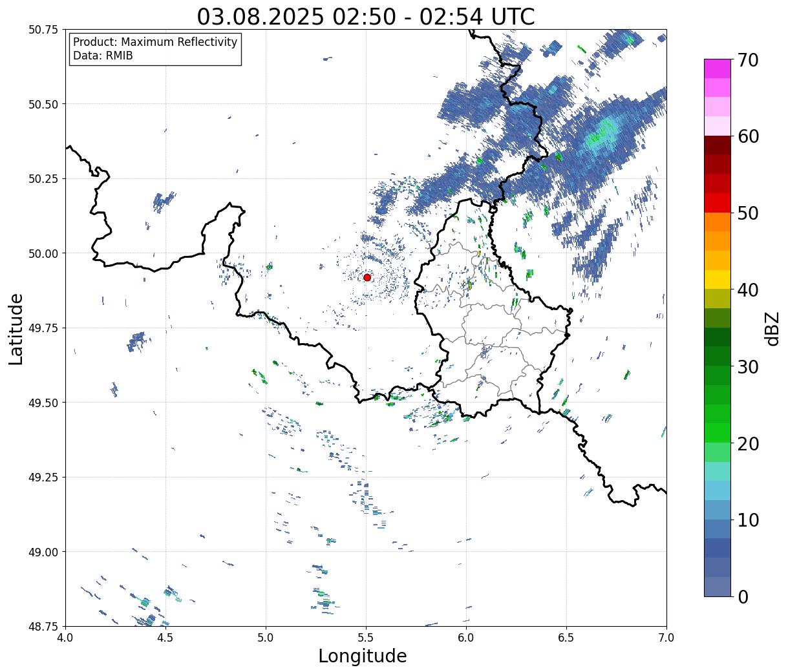Click the 'Latitude' axis label
The image size is (788, 672).
pyautogui.click(x=16, y=328)
